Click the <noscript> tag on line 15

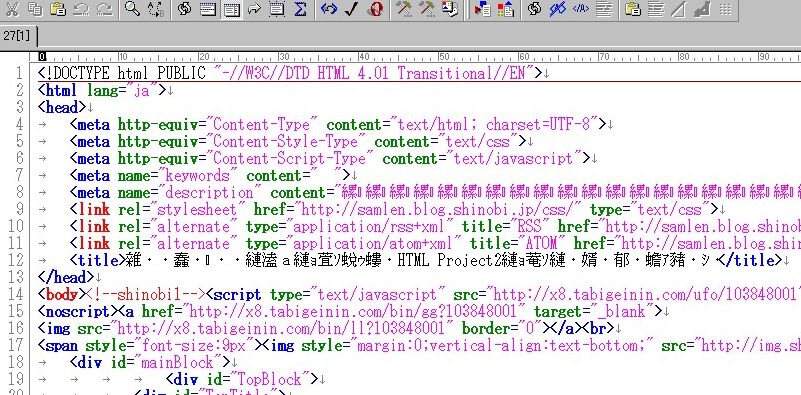[78, 311]
